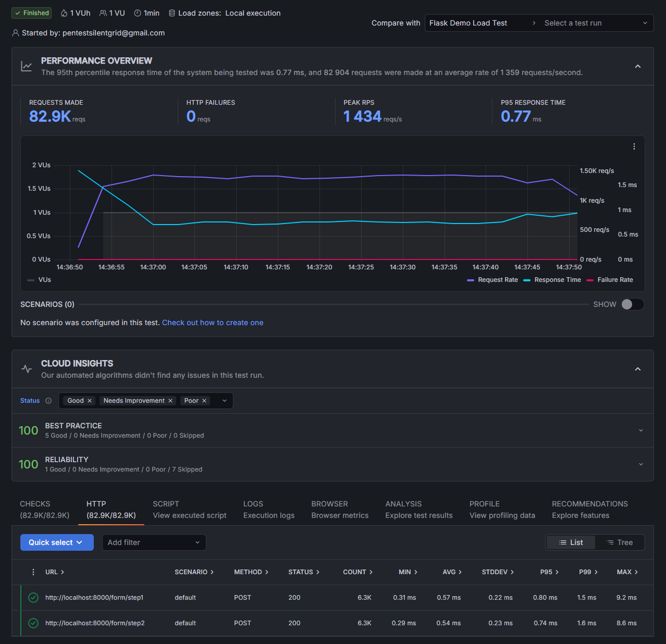The width and height of the screenshot is (666, 644).
Task: Click the green check icon for step1 row
Action: (x=33, y=598)
